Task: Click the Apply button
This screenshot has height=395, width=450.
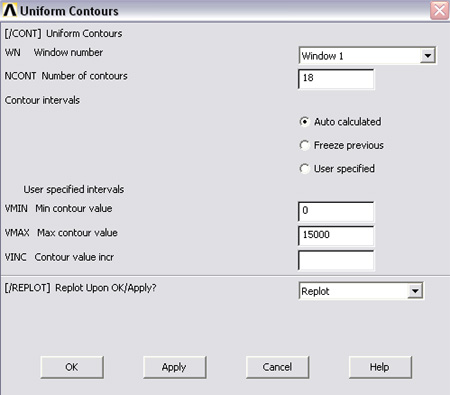Action: pos(174,367)
